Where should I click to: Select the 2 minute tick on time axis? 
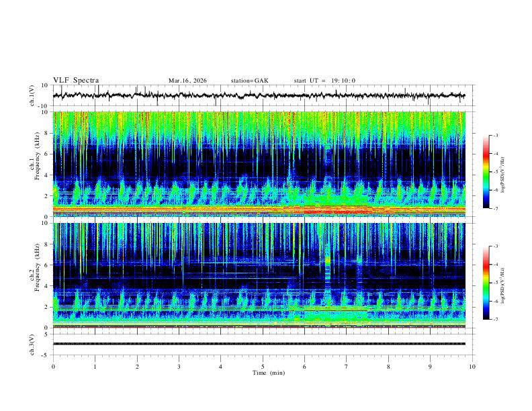coord(137,367)
